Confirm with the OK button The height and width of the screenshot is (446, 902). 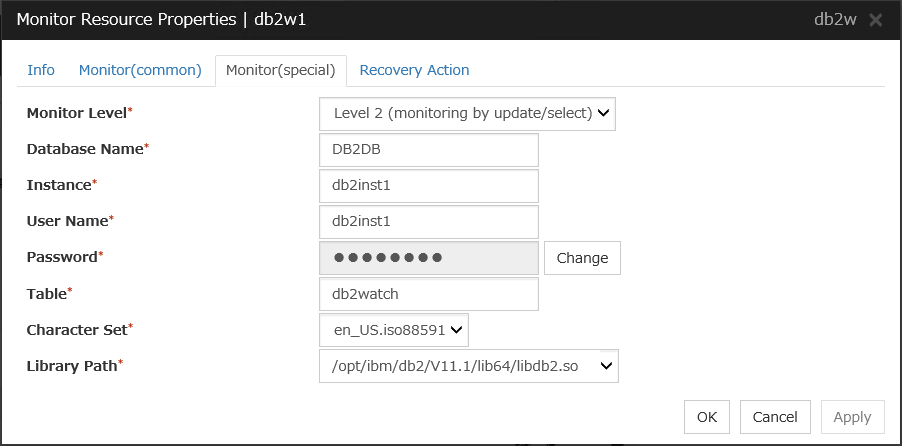tap(706, 417)
